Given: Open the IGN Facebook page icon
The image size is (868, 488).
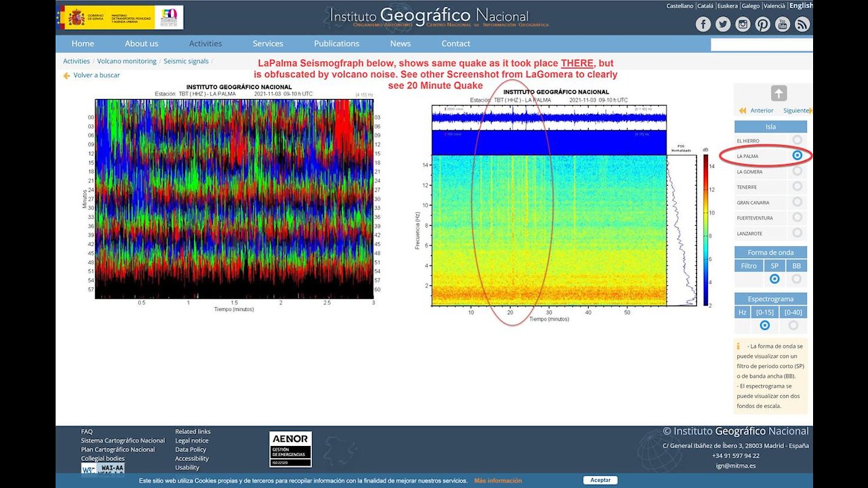Looking at the screenshot, I should [703, 24].
